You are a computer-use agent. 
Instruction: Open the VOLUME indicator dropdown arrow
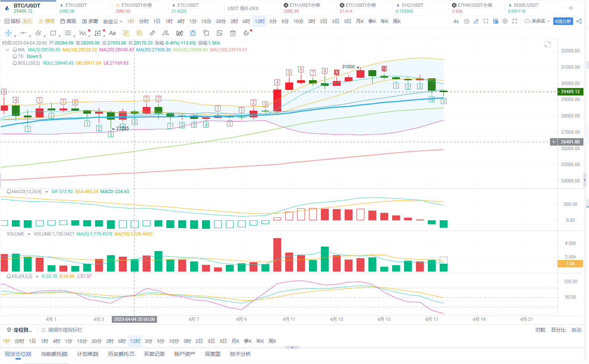click(29, 234)
